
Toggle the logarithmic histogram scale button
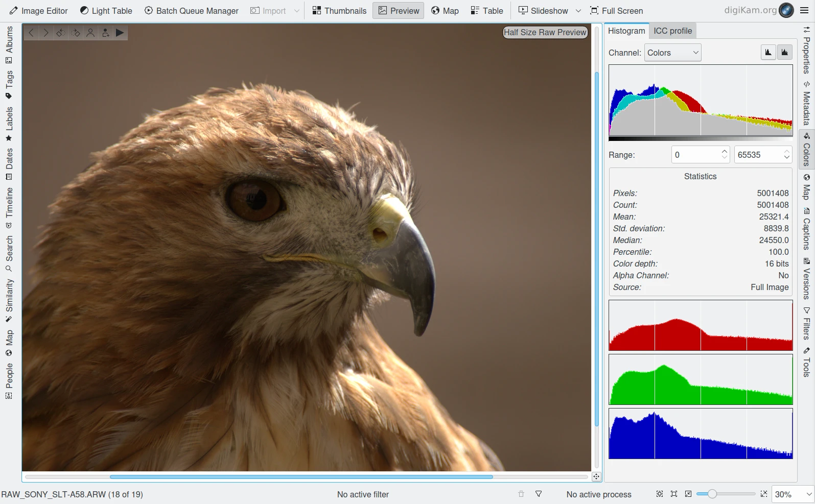coord(784,52)
